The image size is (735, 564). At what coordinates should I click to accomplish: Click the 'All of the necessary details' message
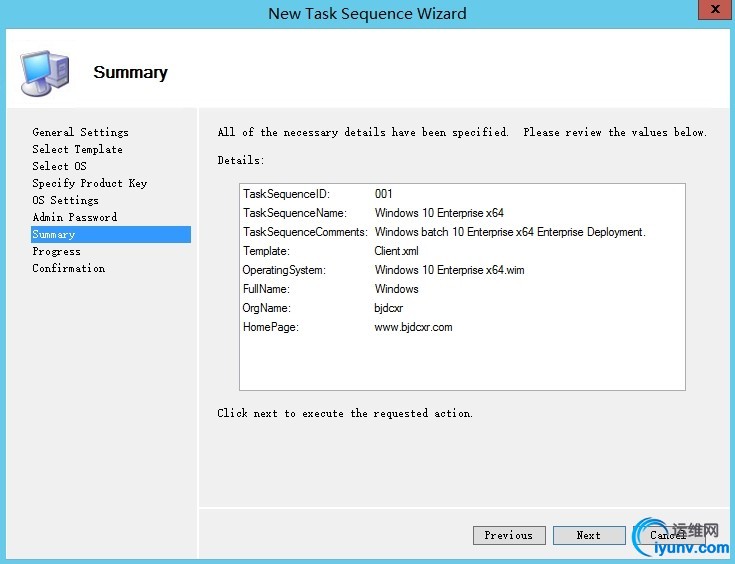tap(462, 132)
